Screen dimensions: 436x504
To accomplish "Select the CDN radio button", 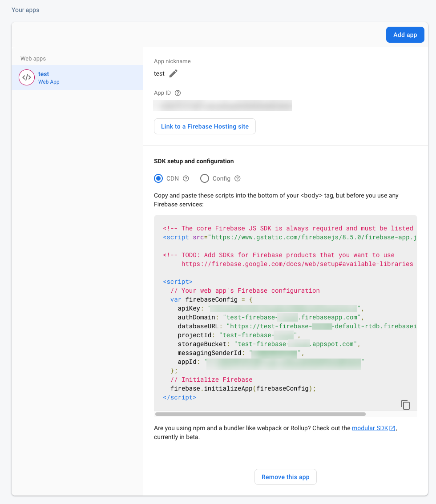I will (158, 178).
